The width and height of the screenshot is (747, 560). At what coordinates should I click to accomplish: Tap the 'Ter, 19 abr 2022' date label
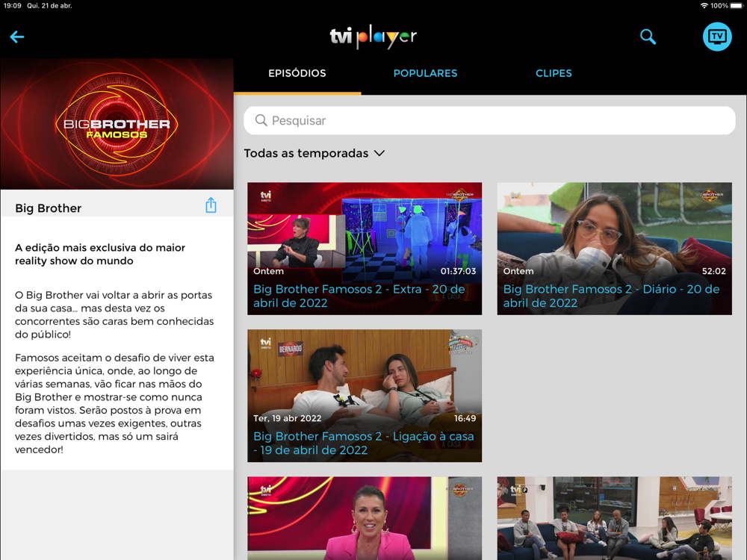coord(288,418)
